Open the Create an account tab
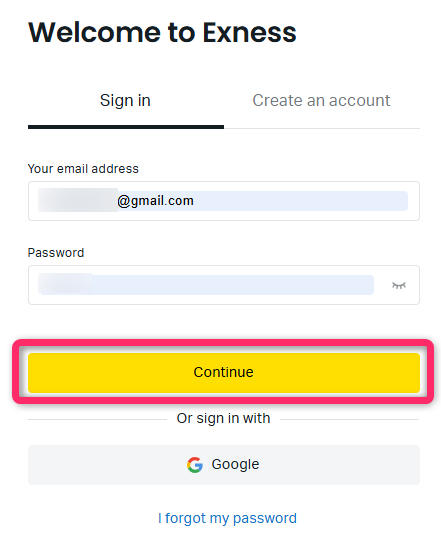This screenshot has width=441, height=548. 321,101
